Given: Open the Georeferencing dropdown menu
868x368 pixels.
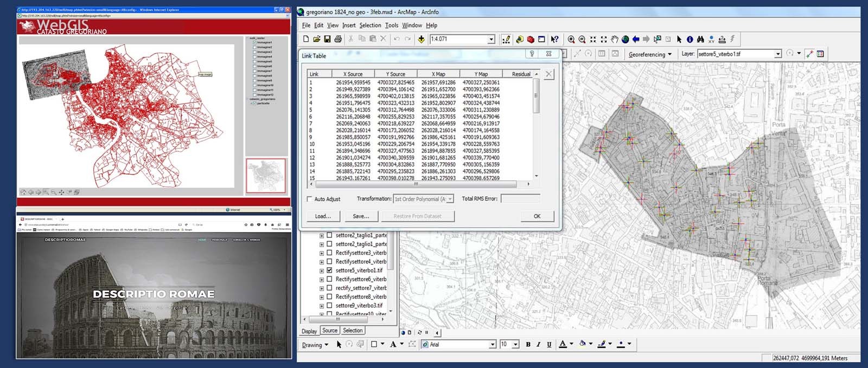Looking at the screenshot, I should pos(650,54).
